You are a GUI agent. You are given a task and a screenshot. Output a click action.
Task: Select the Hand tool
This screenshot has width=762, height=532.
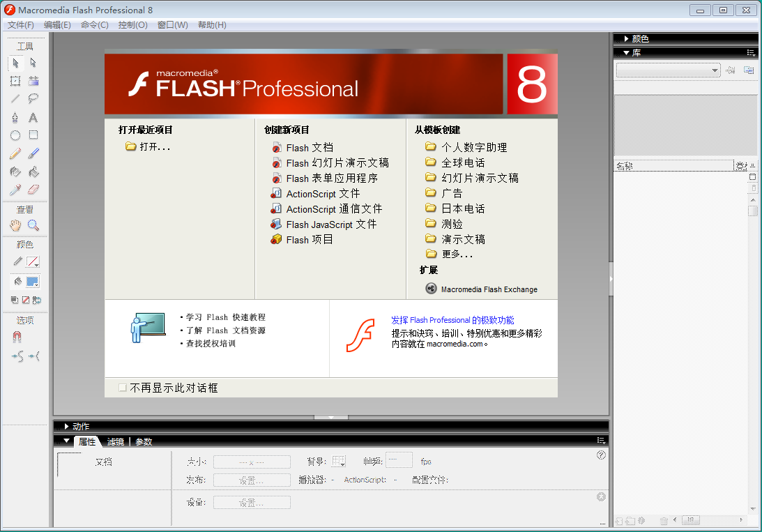[15, 225]
